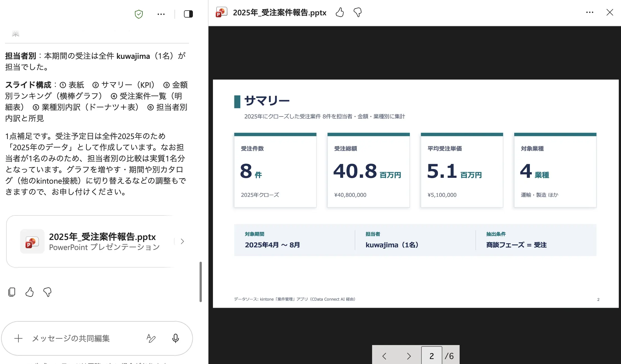The width and height of the screenshot is (621, 364).
Task: Give the chat response a thumbs up
Action: [x=30, y=292]
